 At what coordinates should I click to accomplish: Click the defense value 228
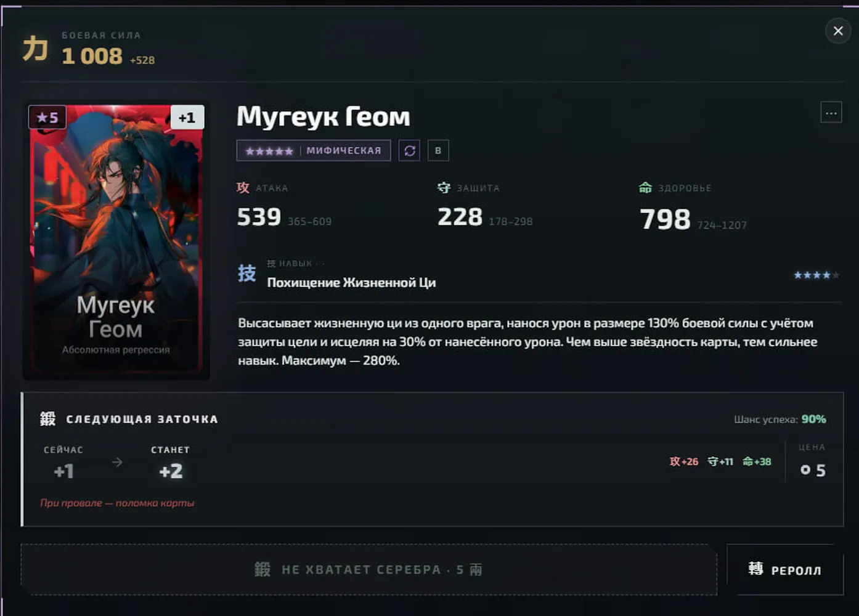460,217
